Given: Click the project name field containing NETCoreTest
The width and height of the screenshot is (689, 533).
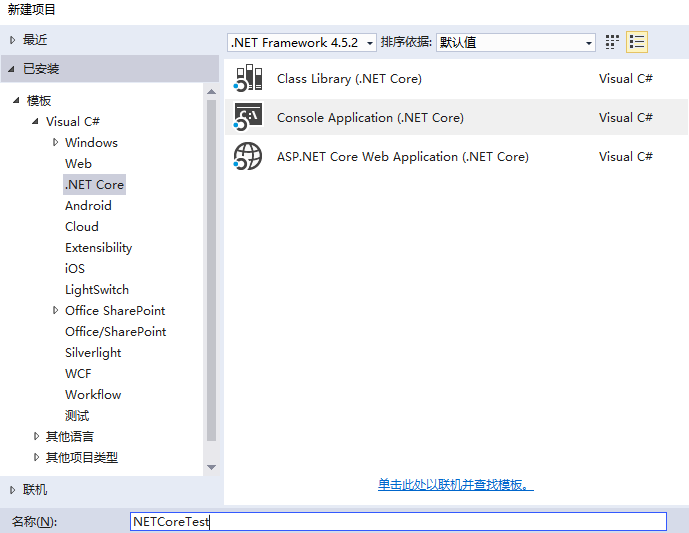Looking at the screenshot, I should (398, 522).
